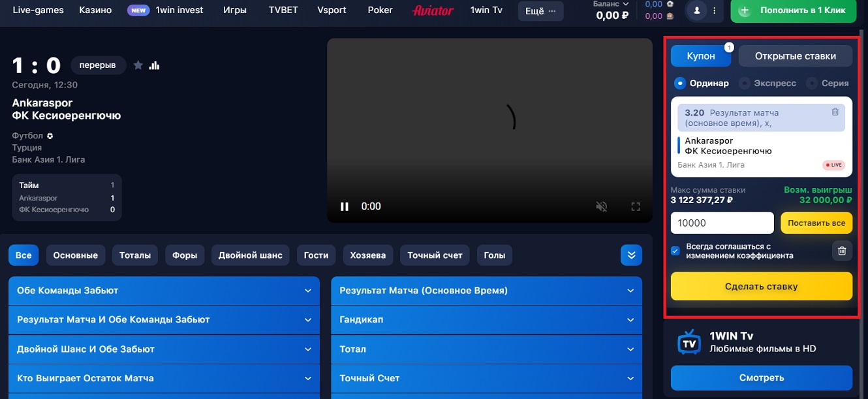Collapse the Точный Счет market panel

487,379
